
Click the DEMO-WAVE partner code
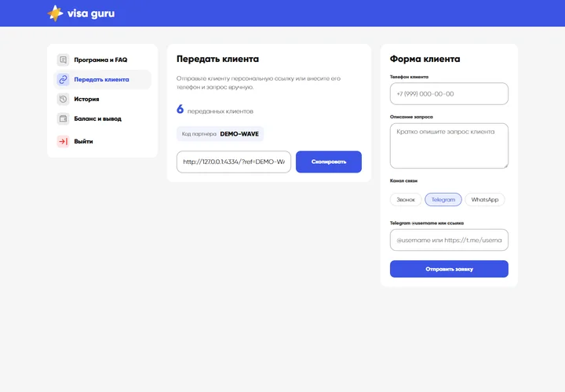[239, 134]
